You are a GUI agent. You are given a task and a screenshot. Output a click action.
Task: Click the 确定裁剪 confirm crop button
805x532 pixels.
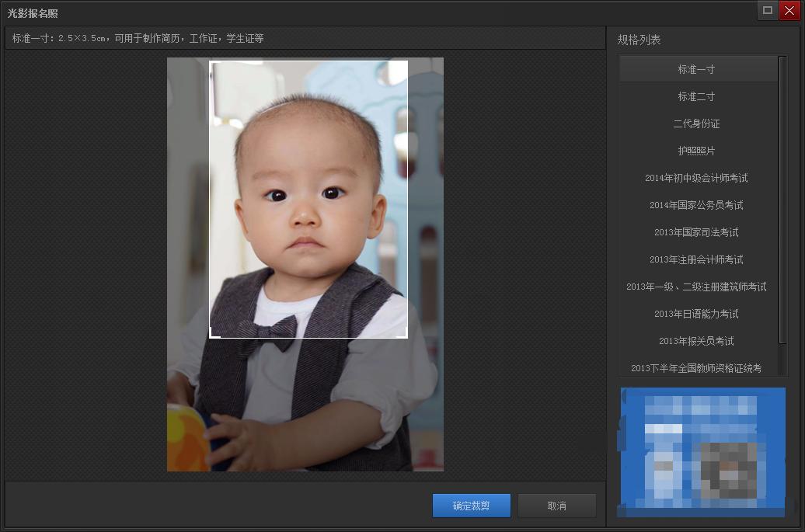pyautogui.click(x=472, y=506)
